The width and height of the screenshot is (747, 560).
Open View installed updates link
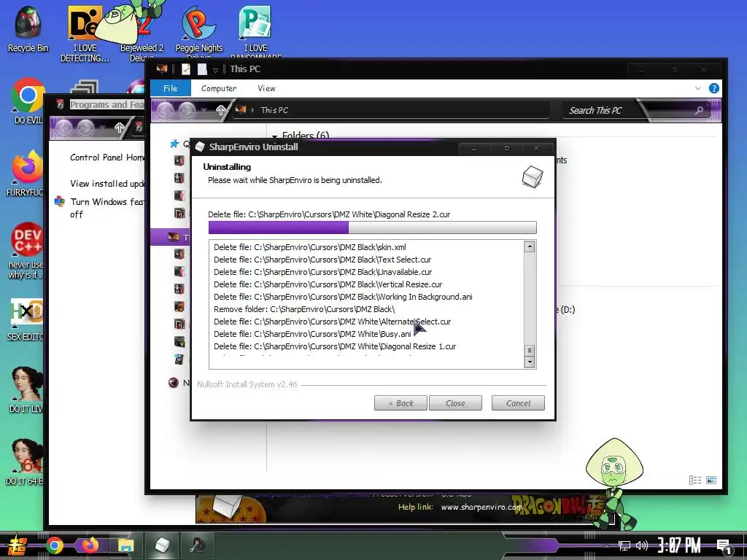coord(107,183)
